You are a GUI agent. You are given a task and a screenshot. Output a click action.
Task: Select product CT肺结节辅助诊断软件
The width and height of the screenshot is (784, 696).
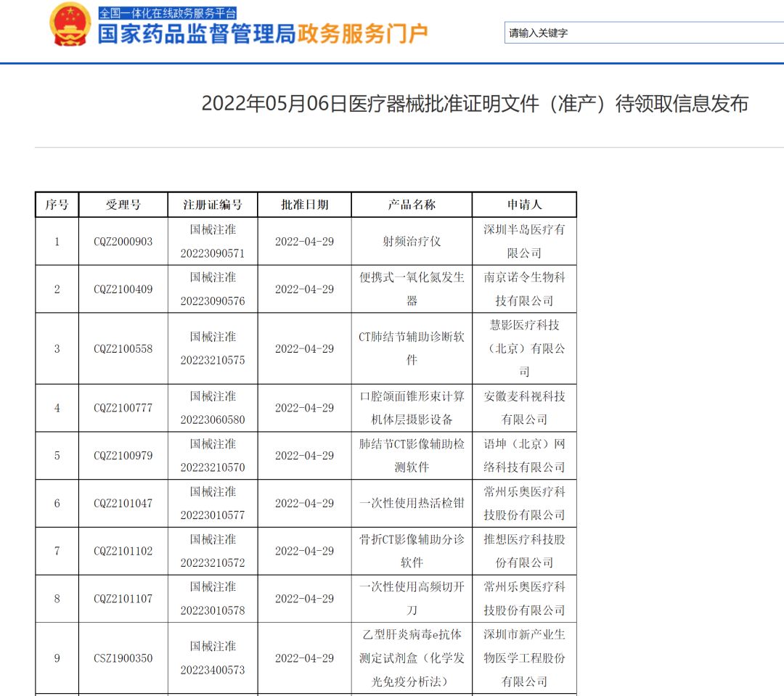coord(412,348)
